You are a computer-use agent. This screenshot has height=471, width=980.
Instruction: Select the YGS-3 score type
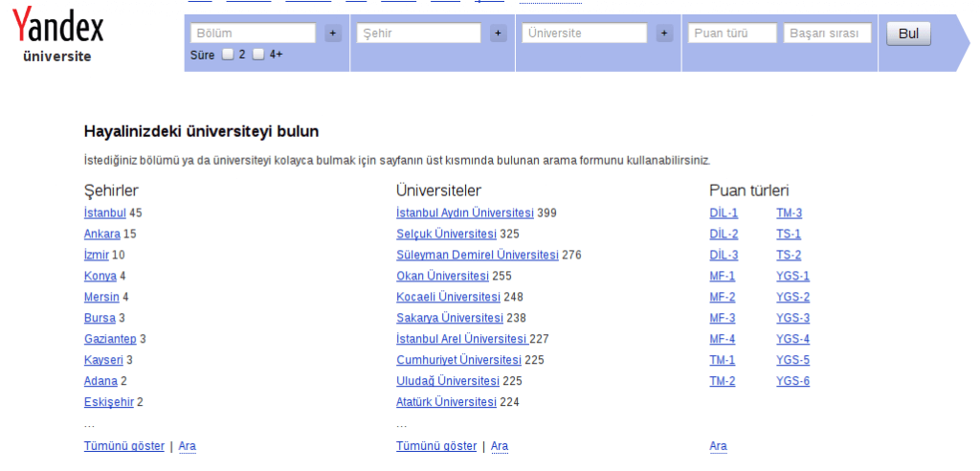pyautogui.click(x=793, y=318)
